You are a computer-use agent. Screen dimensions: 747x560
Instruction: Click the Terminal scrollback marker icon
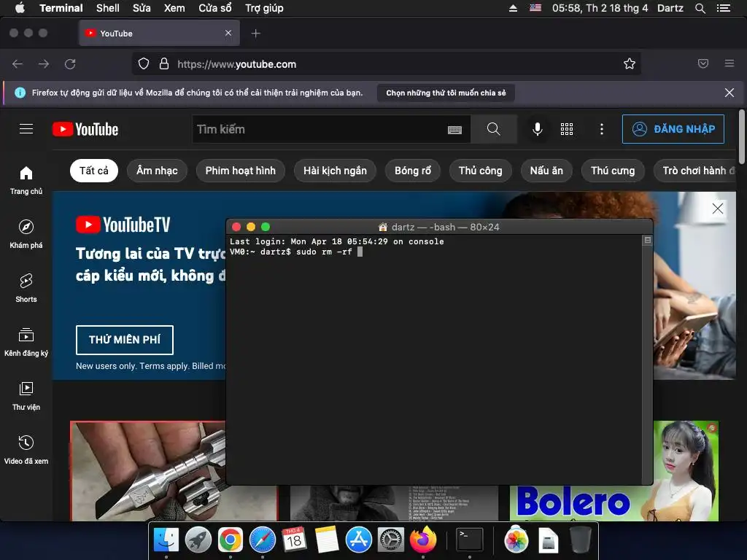648,240
